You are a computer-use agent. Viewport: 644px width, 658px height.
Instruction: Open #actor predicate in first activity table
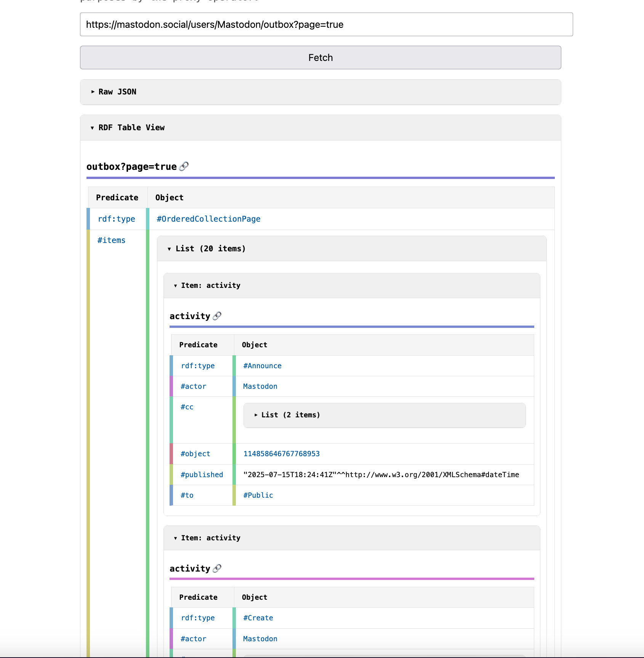(x=193, y=386)
